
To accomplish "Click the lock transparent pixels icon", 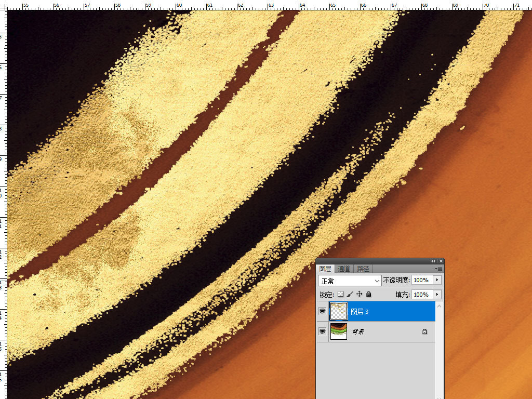I will (x=341, y=294).
